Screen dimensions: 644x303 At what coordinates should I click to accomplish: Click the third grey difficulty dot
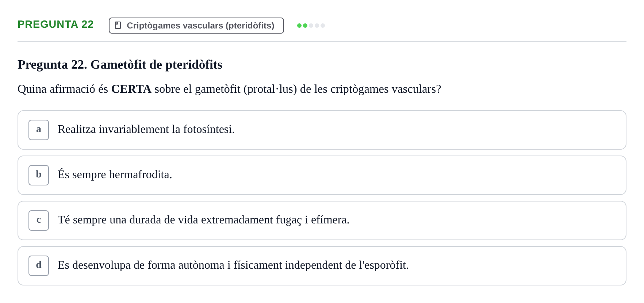[x=311, y=26]
